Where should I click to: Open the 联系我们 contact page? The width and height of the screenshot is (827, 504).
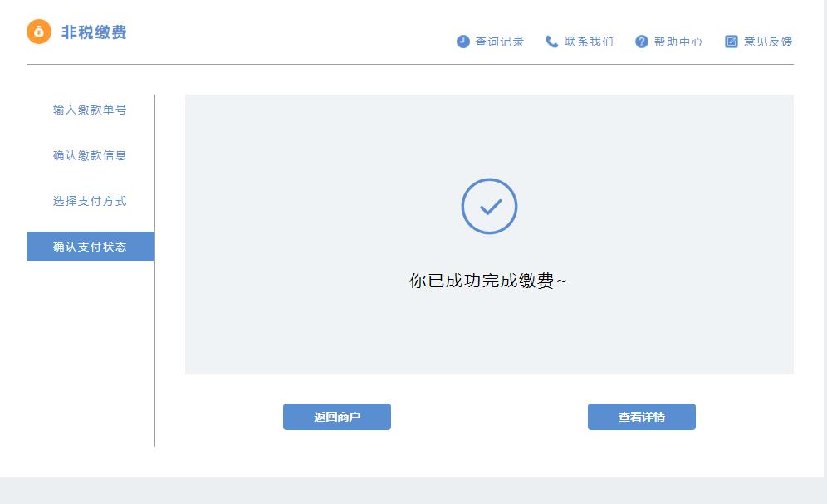[588, 41]
